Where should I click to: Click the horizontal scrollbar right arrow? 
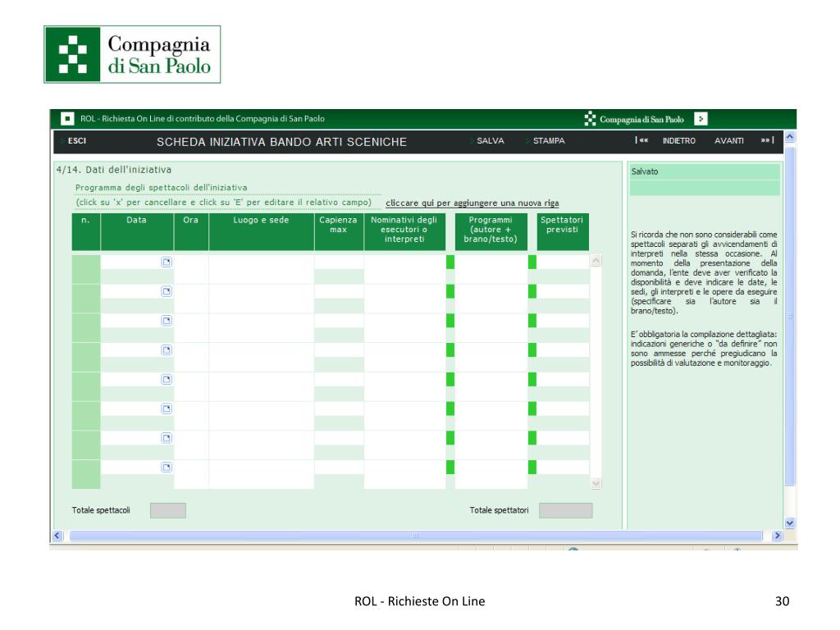777,535
